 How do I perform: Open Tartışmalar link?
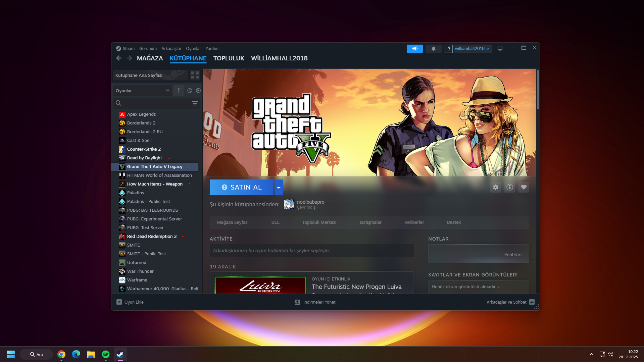tap(370, 222)
